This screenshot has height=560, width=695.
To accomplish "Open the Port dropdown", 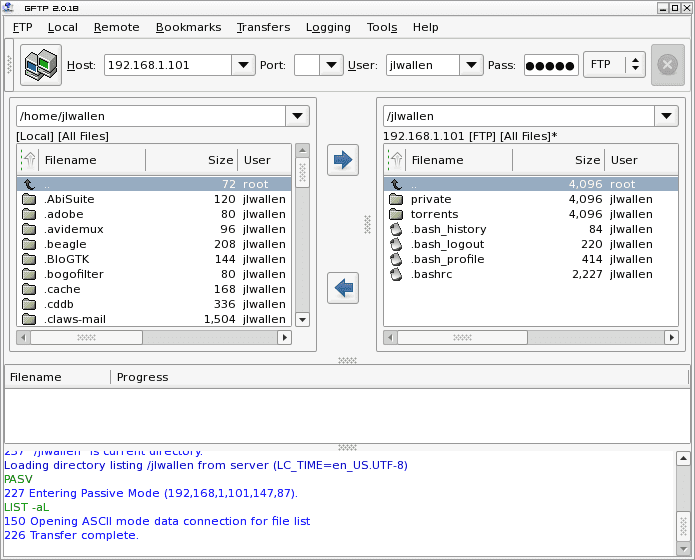I will [x=331, y=65].
